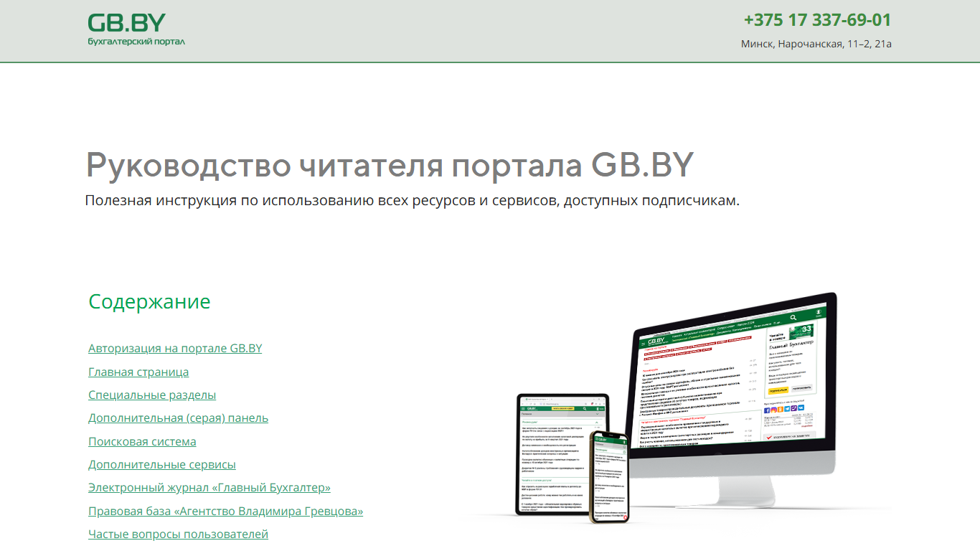Select the «Руководство читателя портала GB.BY» heading
Viewport: 980px width, 551px height.
[x=390, y=165]
